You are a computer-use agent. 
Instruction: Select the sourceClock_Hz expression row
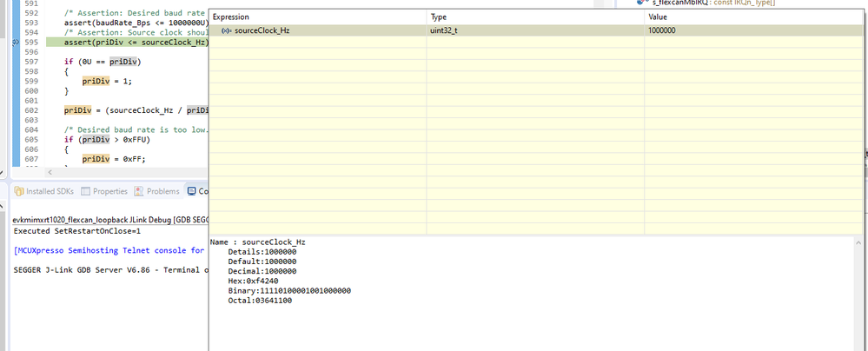tap(259, 30)
